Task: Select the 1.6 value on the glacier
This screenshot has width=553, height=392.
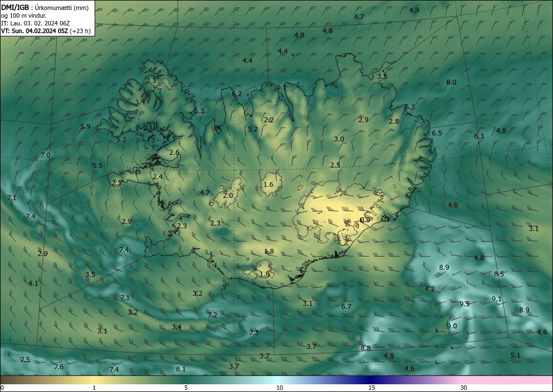Action: coord(268,184)
